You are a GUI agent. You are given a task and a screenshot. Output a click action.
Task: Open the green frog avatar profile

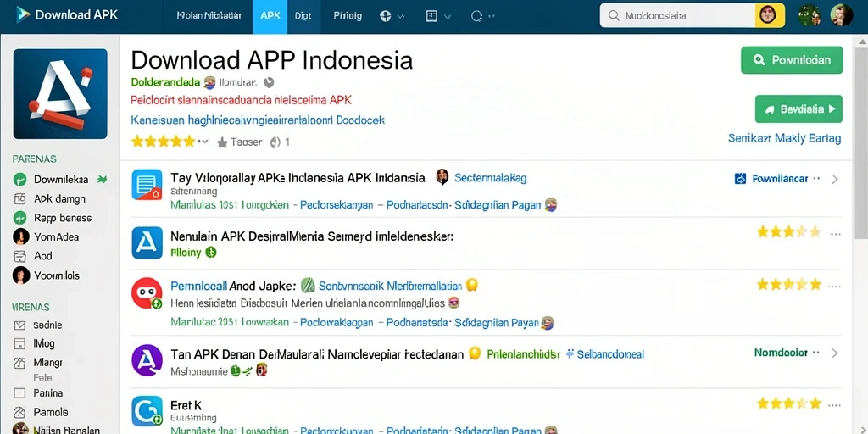(x=809, y=15)
